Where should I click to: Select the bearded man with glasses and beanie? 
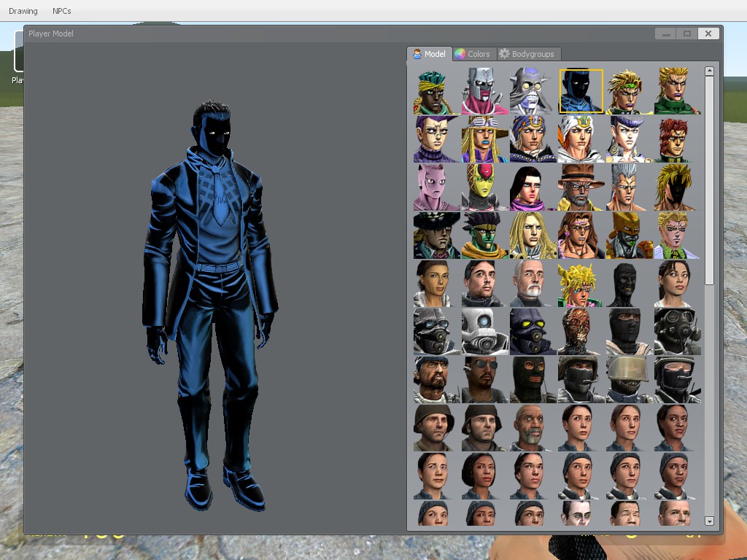pos(437,380)
